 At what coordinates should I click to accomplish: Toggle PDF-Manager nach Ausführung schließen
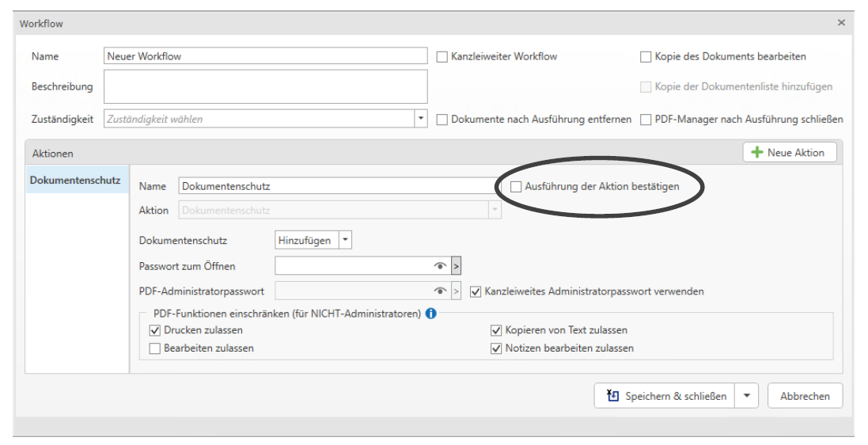click(646, 120)
